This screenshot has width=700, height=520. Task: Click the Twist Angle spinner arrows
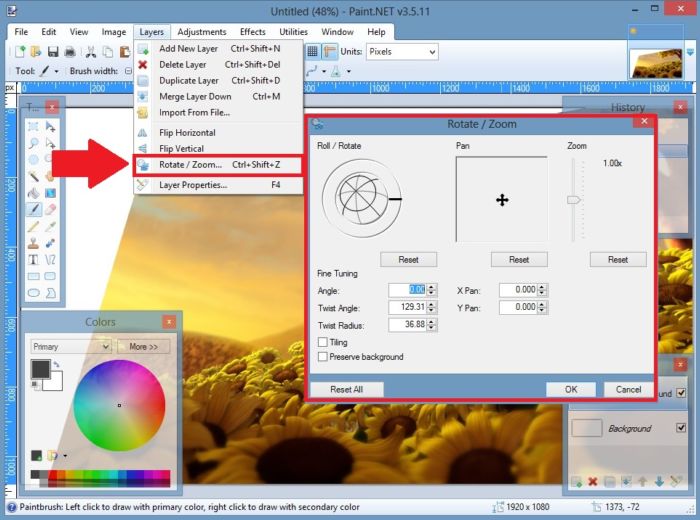(x=431, y=308)
